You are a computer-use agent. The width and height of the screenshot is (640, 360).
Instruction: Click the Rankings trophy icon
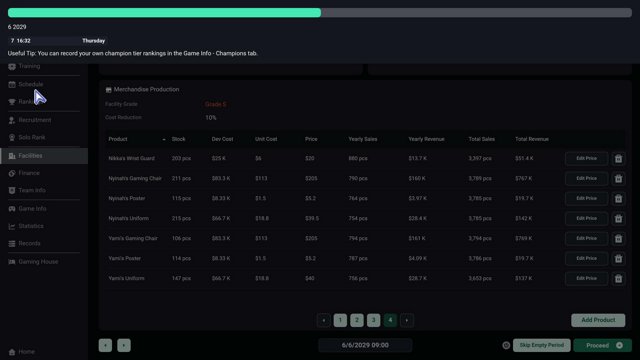[x=12, y=102]
